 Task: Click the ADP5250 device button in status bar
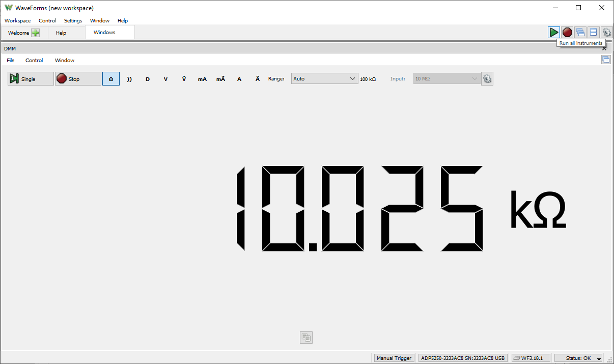(x=463, y=358)
